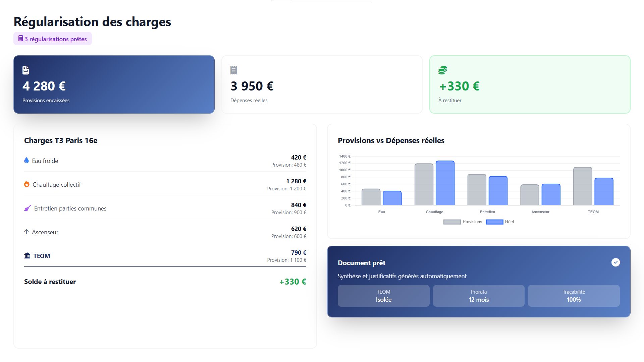Open the 3 régularisations prêtes badge

[53, 39]
